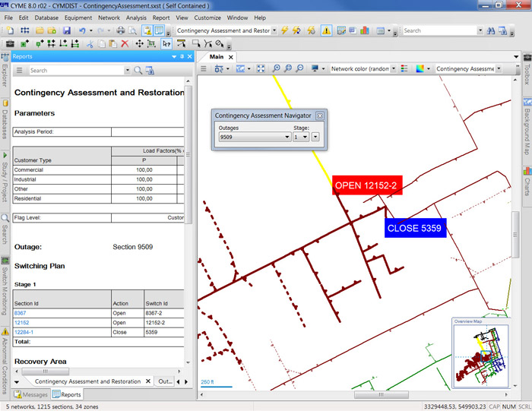Click the magnifier icon in the Reports search bar

coord(138,71)
